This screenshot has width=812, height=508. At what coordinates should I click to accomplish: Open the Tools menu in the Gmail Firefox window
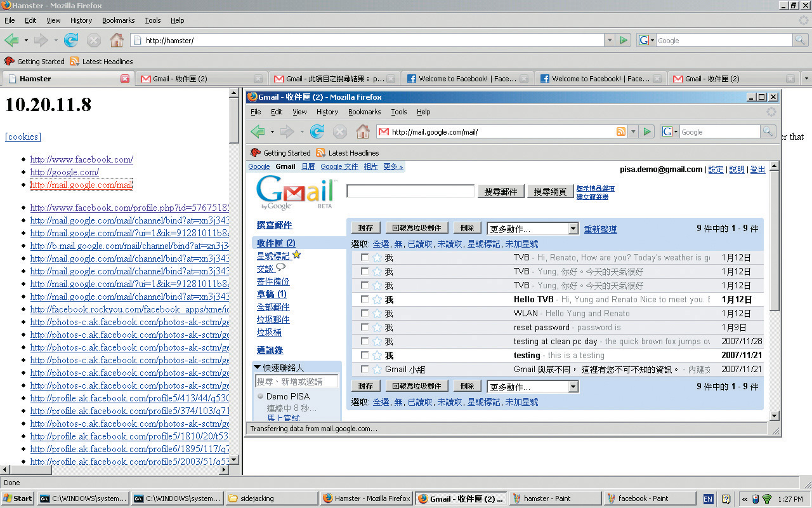399,112
